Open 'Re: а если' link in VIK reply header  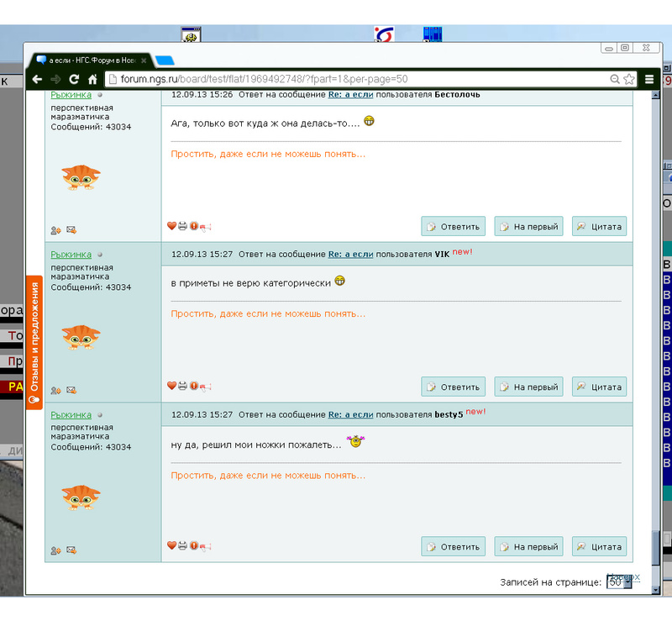click(350, 255)
